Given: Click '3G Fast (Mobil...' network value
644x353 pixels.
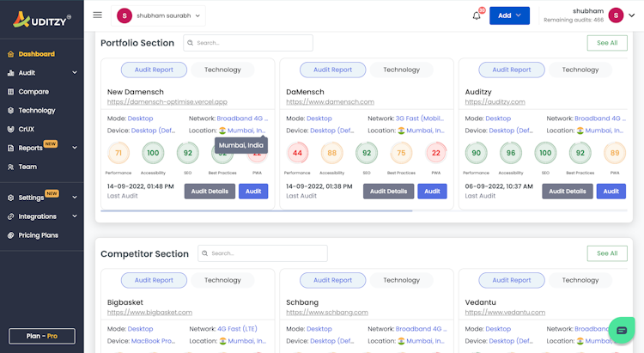Looking at the screenshot, I should [x=420, y=119].
